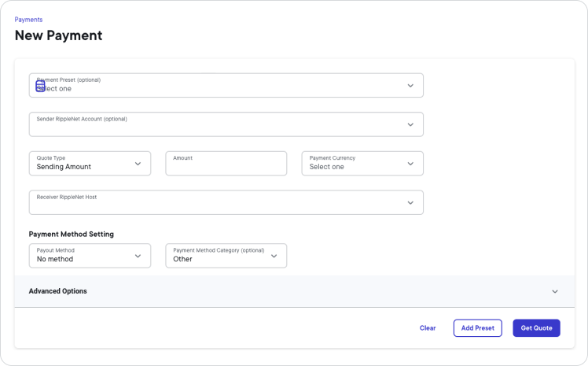
Task: Click the Quote Type chevron arrow
Action: click(138, 164)
